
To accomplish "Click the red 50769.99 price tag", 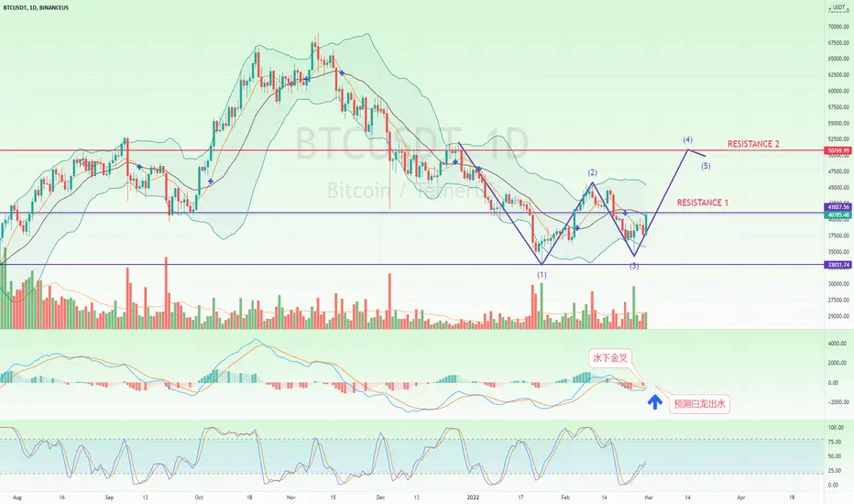I will (x=838, y=150).
